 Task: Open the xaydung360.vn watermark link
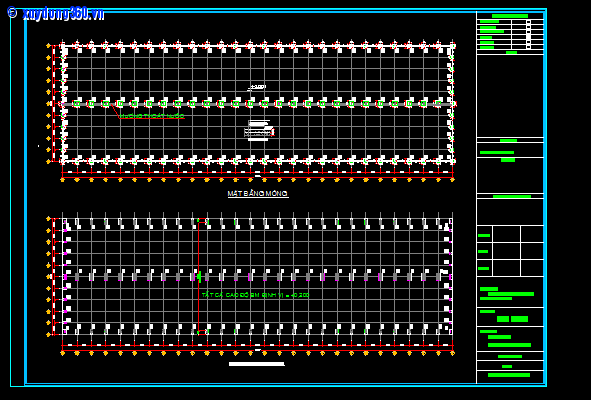click(63, 14)
